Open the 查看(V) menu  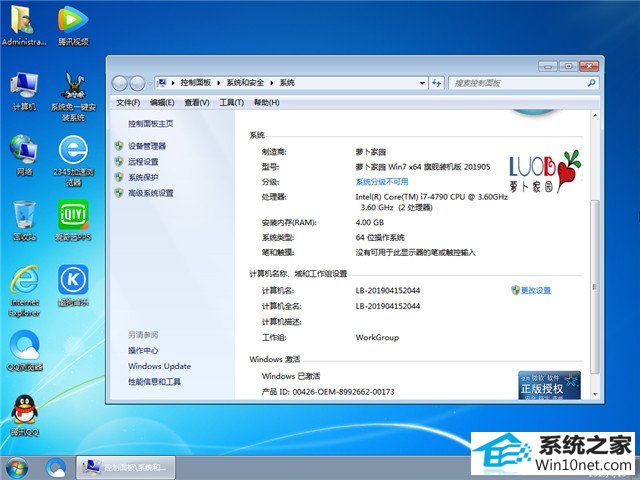pyautogui.click(x=197, y=102)
